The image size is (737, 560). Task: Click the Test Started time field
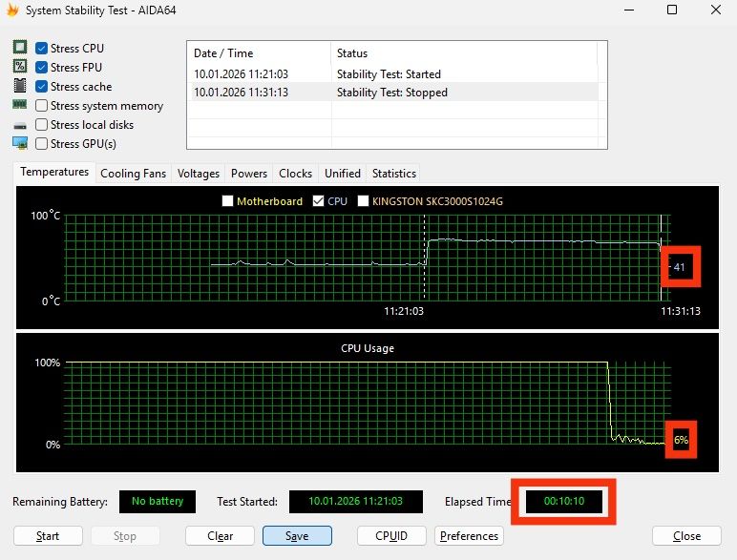pyautogui.click(x=356, y=501)
